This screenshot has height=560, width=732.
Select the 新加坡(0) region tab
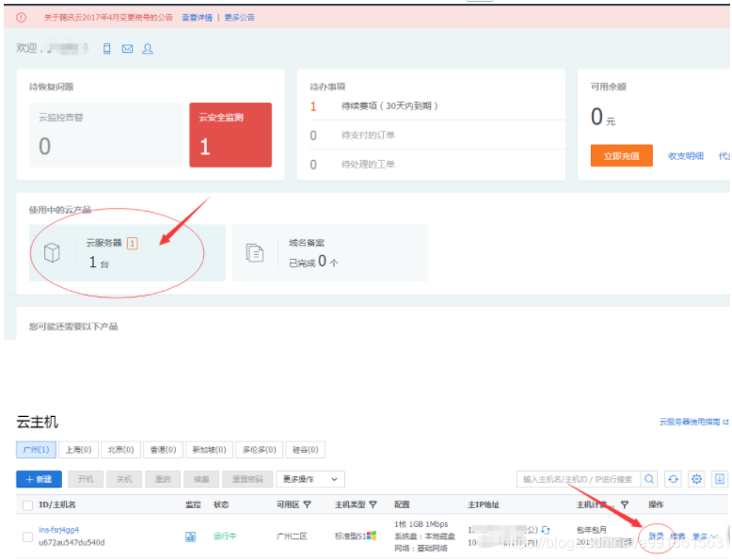(209, 450)
